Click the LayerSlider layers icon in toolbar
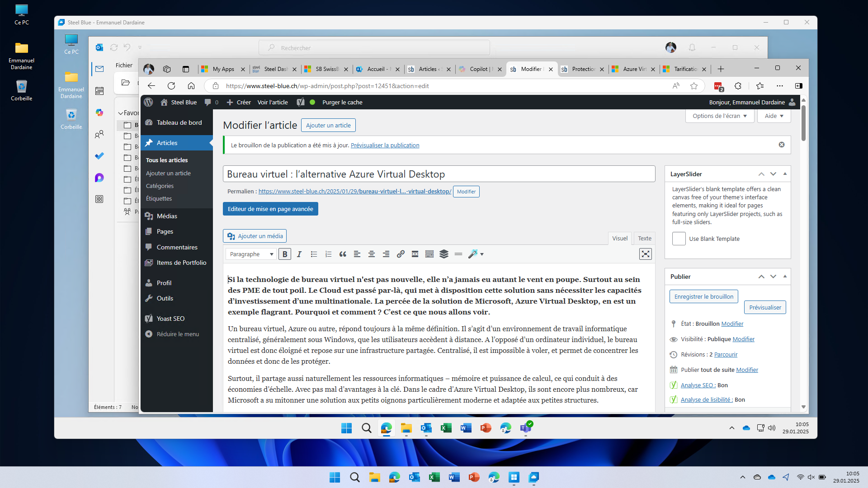Viewport: 868px width, 488px height. coord(444,254)
